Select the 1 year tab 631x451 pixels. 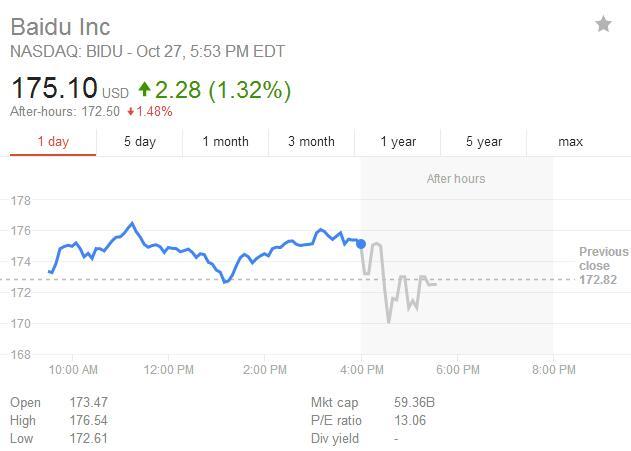398,142
